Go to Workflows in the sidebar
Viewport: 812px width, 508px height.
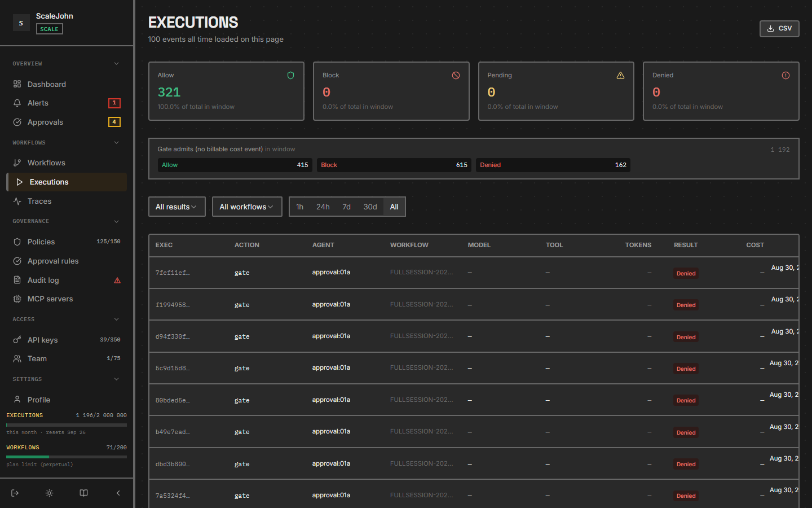[x=67, y=163]
